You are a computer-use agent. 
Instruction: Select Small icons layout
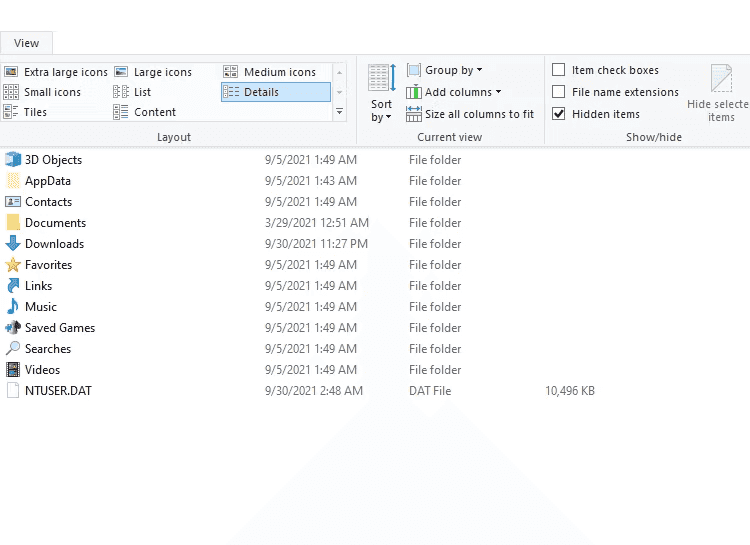[x=42, y=92]
